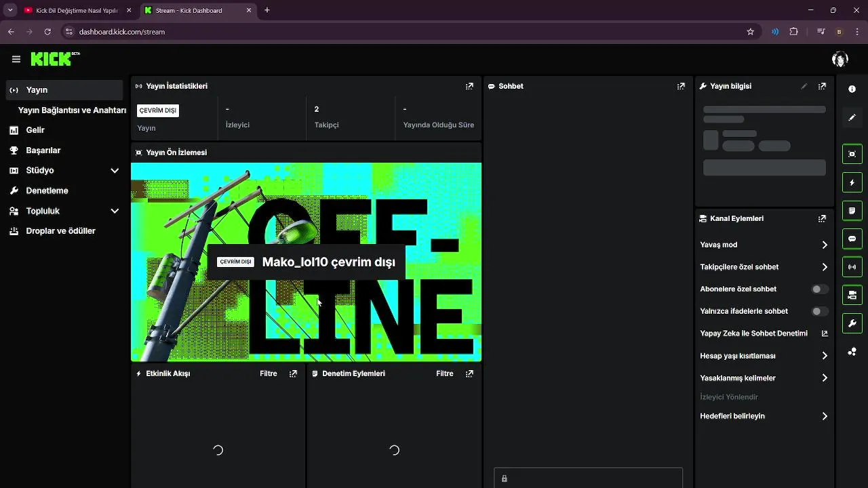The height and width of the screenshot is (488, 868).
Task: View site information icon in address bar
Action: [68, 32]
